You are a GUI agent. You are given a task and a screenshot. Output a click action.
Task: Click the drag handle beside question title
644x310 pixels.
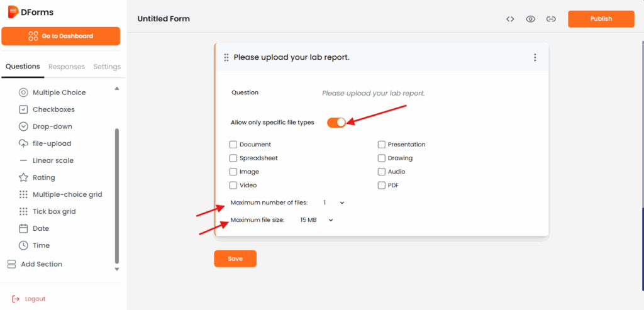point(226,57)
